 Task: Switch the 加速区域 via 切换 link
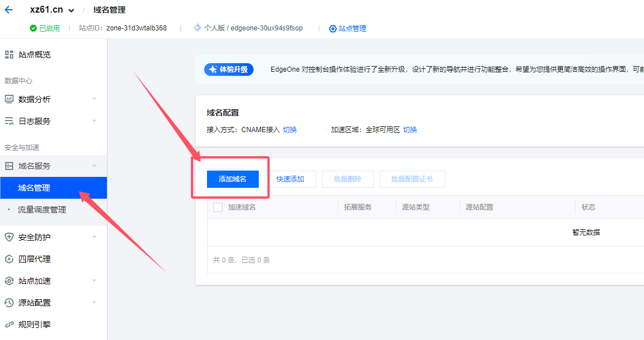pyautogui.click(x=410, y=130)
